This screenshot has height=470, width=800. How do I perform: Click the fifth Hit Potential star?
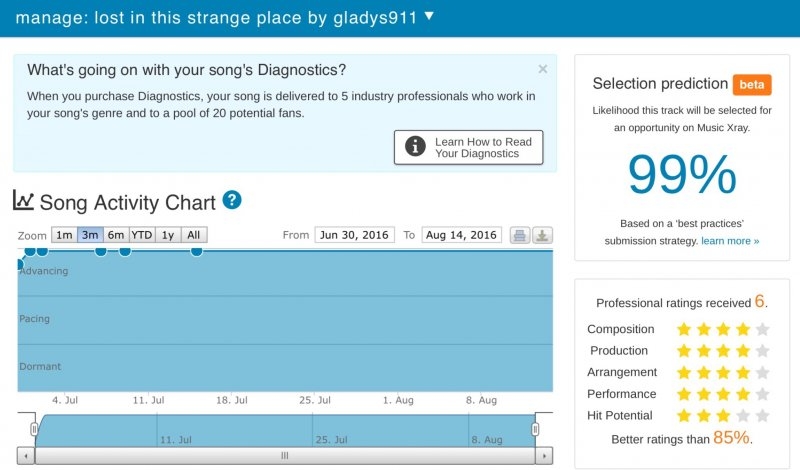coord(763,415)
